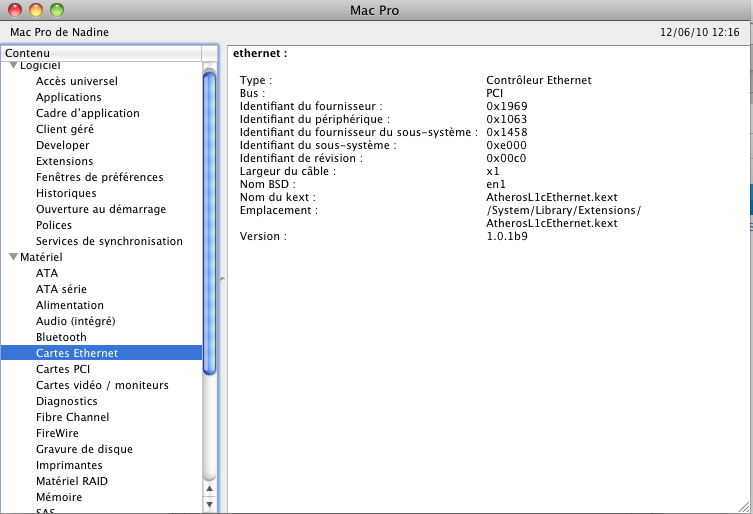Select Gravure de disque
The height and width of the screenshot is (514, 753).
[84, 449]
